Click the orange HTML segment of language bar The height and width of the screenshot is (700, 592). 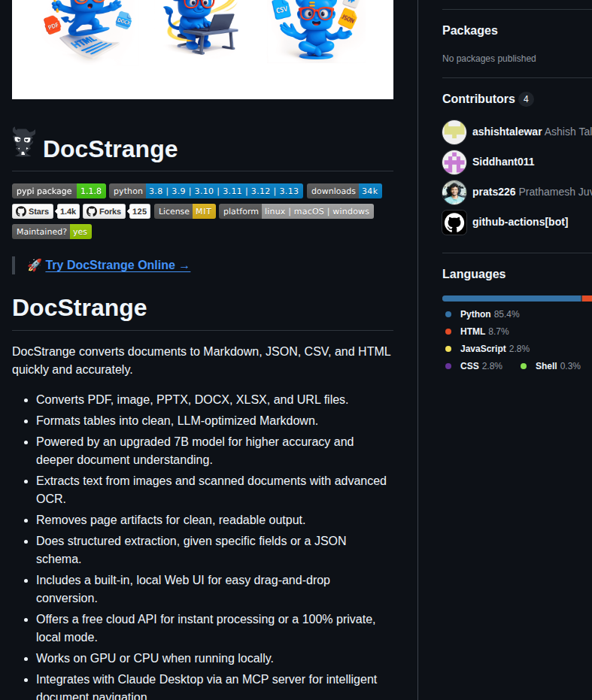(x=587, y=298)
